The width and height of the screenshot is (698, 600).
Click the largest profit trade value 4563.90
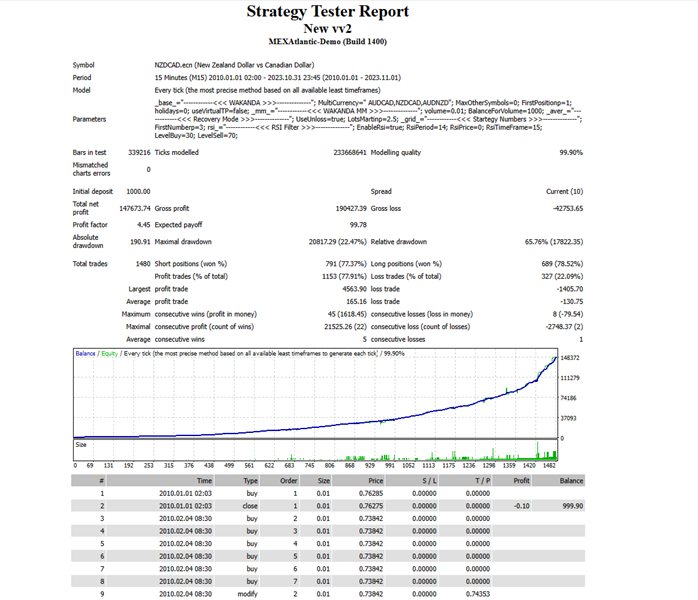(355, 289)
